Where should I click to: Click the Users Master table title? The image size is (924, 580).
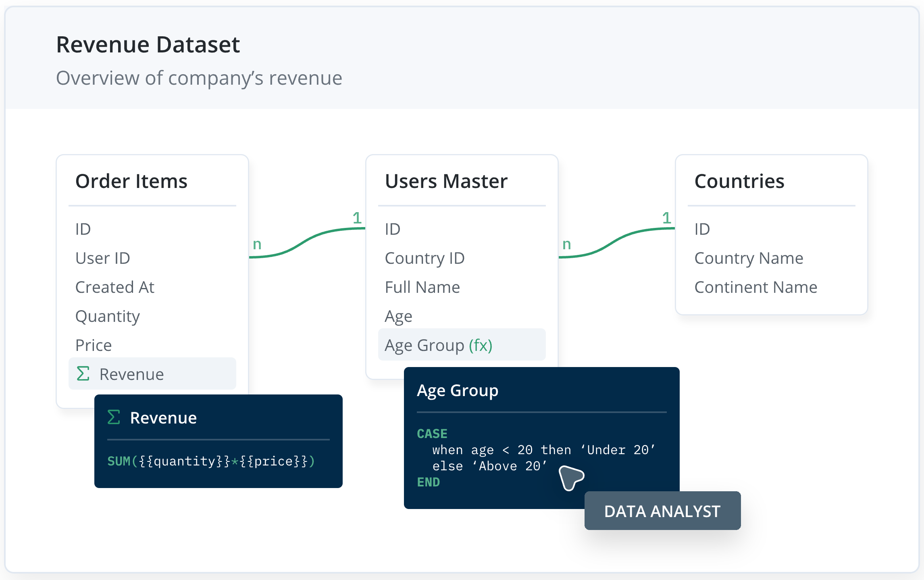click(x=446, y=181)
